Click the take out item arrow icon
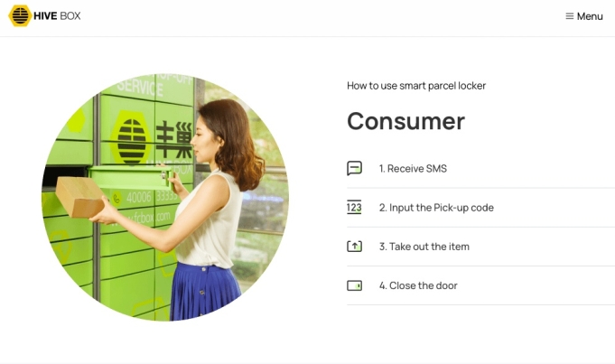 coord(354,247)
